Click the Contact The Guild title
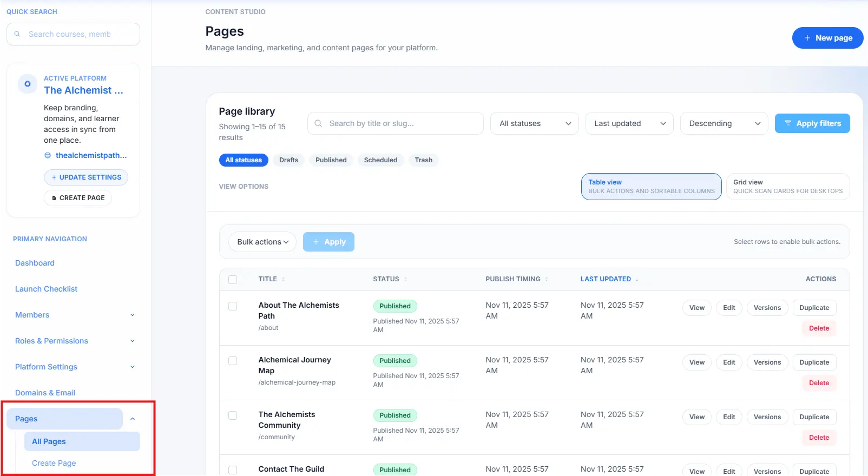 coord(291,469)
